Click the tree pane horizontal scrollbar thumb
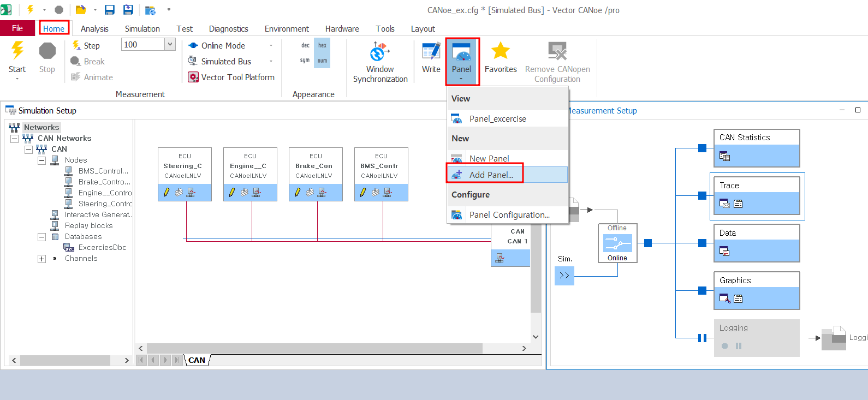Image resolution: width=868 pixels, height=400 pixels. (x=65, y=360)
